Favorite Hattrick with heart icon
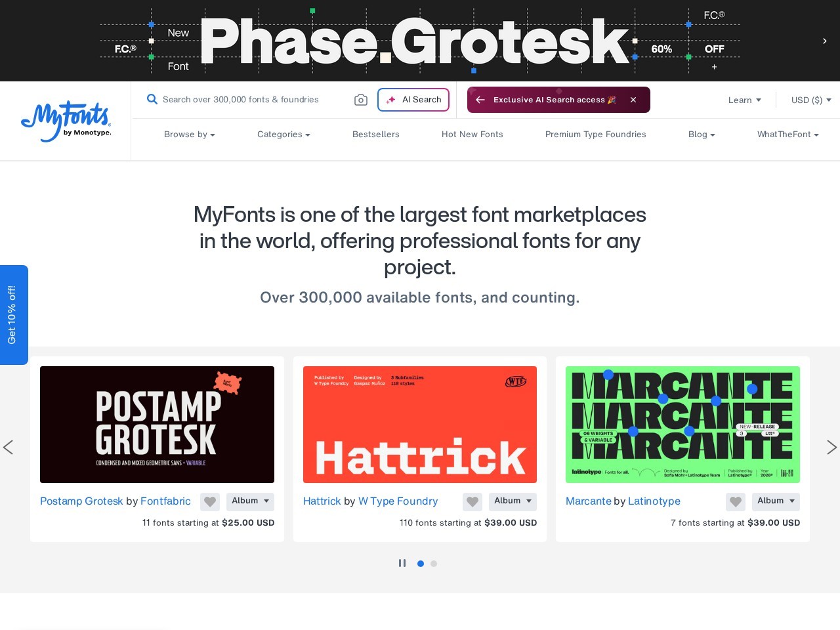 click(472, 502)
